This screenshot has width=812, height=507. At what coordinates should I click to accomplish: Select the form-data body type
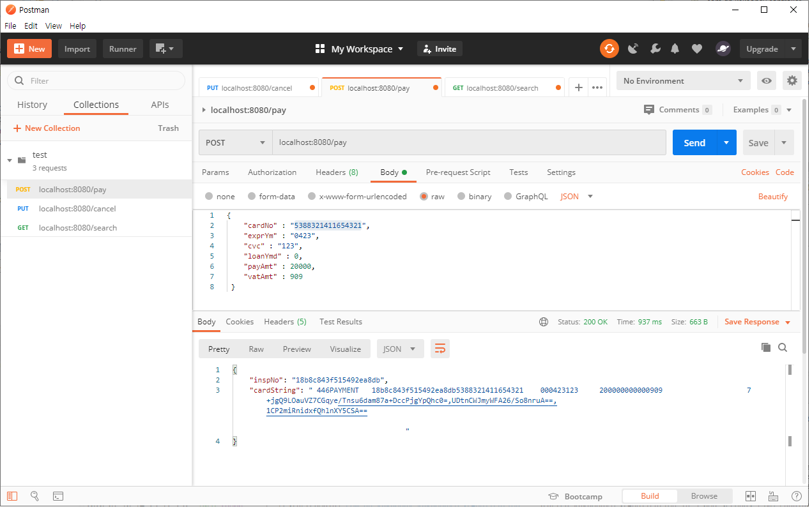point(252,197)
